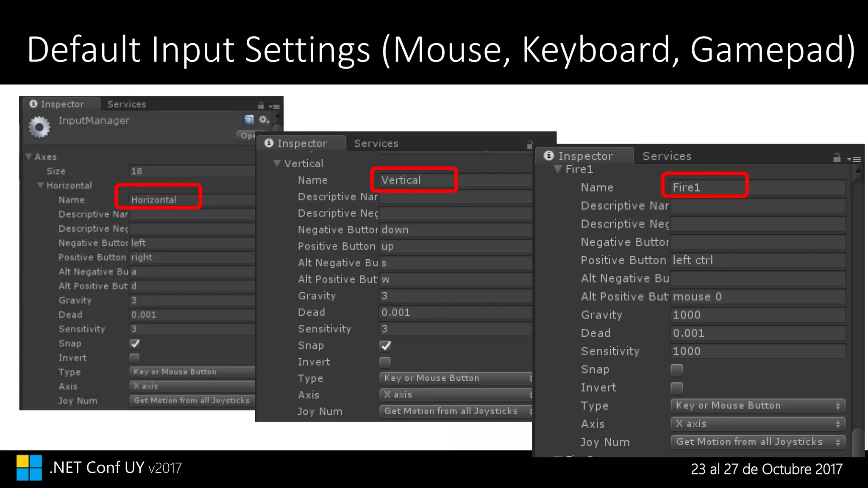Click the InputManager gear asset icon

39,127
